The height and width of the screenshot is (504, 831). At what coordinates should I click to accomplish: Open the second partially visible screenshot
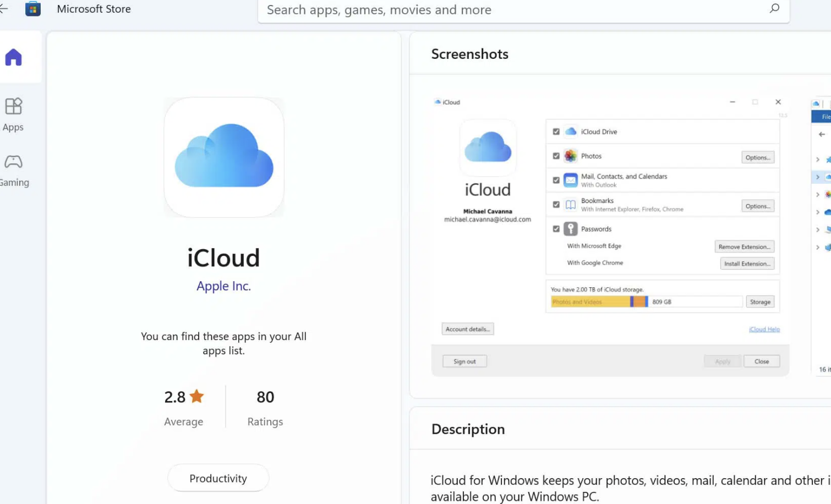[x=821, y=237]
